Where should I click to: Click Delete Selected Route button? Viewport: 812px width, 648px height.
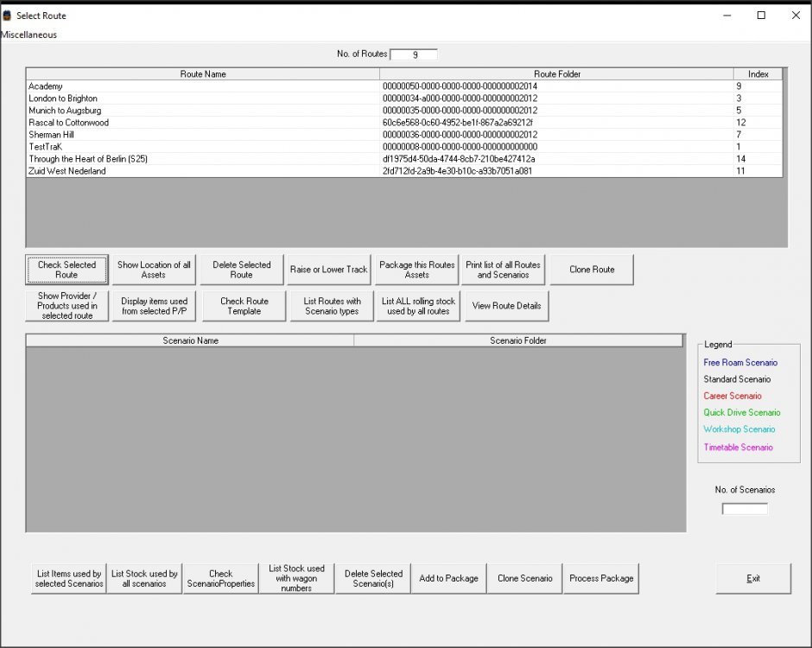point(242,270)
